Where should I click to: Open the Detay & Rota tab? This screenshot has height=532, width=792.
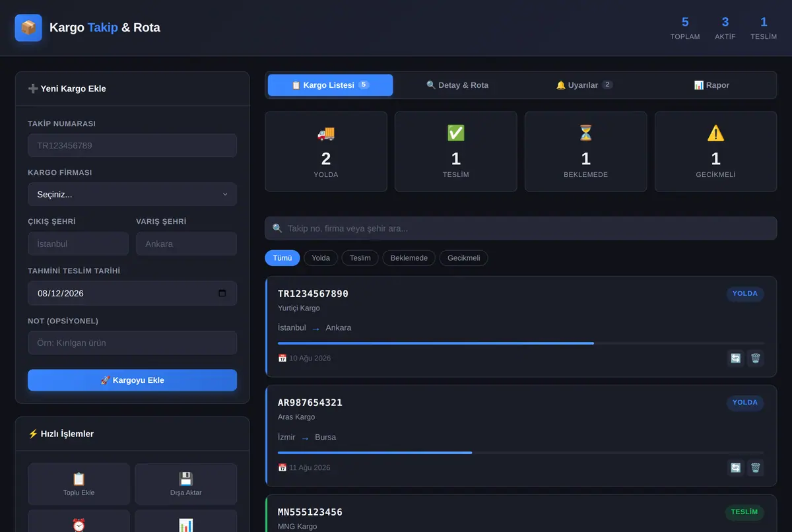(457, 85)
